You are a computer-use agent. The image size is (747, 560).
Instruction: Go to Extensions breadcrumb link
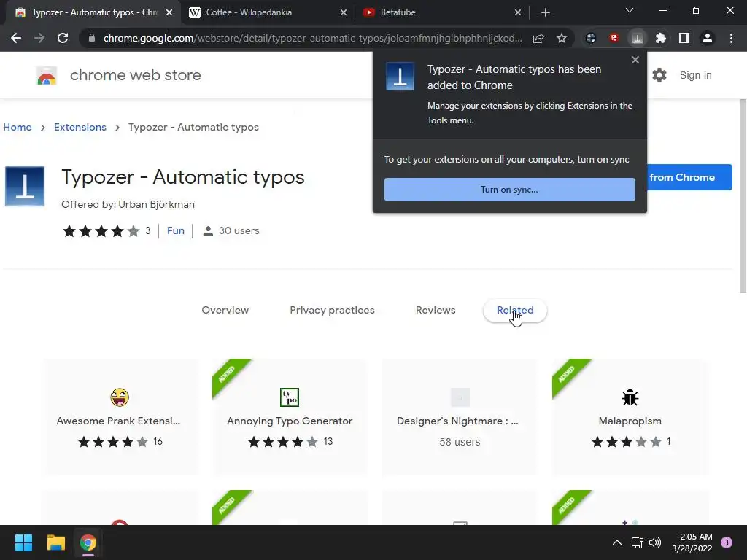(x=80, y=127)
